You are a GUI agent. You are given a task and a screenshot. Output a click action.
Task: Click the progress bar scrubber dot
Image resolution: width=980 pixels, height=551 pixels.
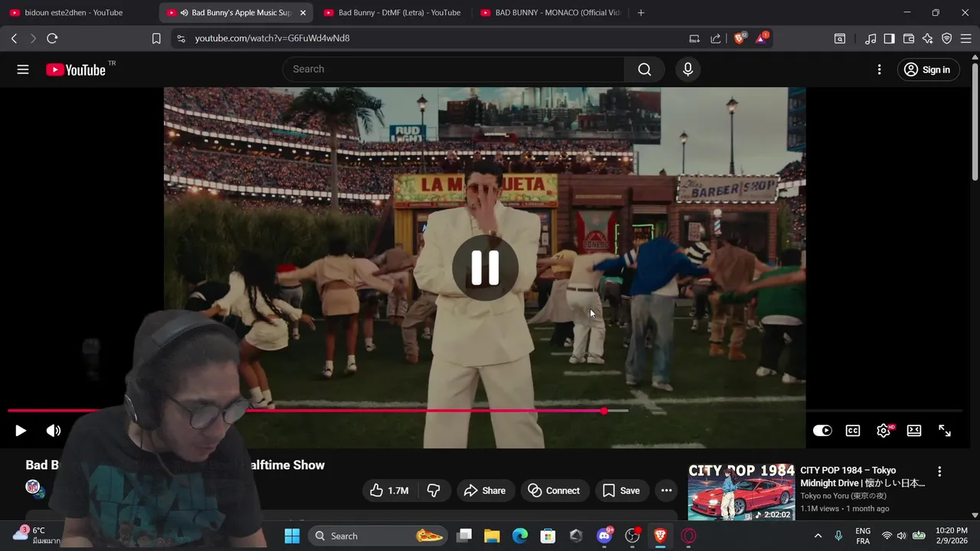coord(604,411)
